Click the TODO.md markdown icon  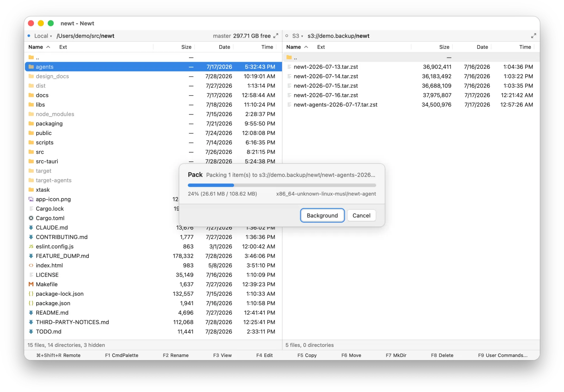click(31, 332)
